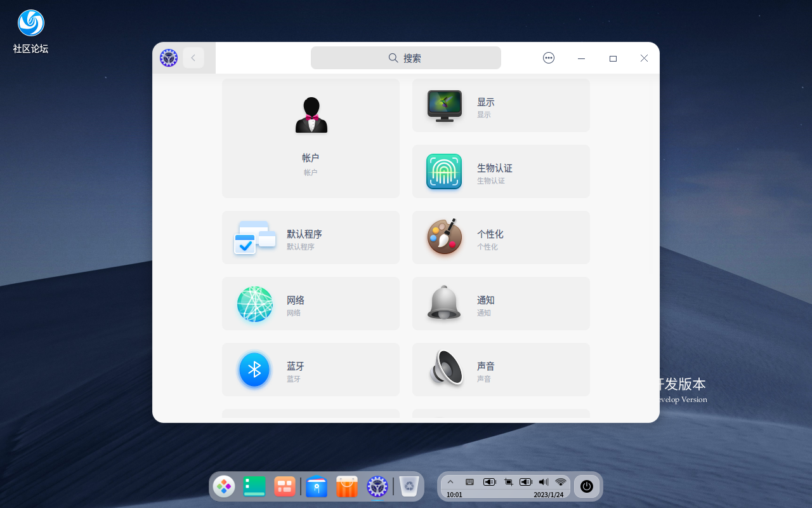Open the 蓝牙 (Bluetooth) settings
The height and width of the screenshot is (508, 812).
(310, 370)
